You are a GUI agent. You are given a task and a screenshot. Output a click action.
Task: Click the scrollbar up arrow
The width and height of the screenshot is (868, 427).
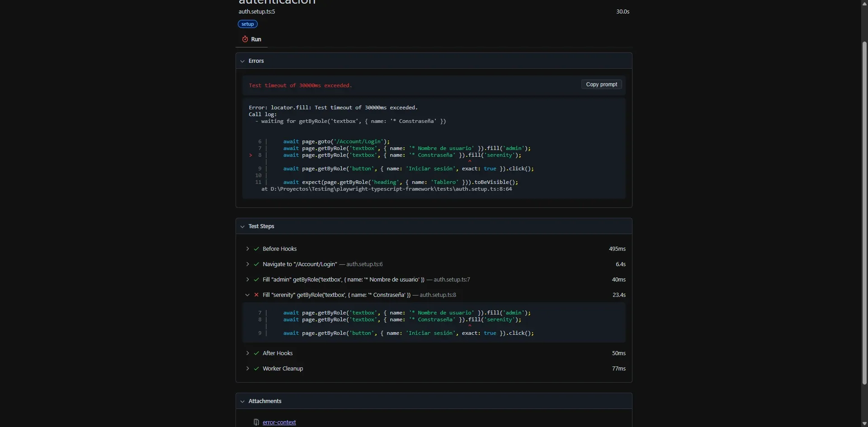[x=864, y=4]
